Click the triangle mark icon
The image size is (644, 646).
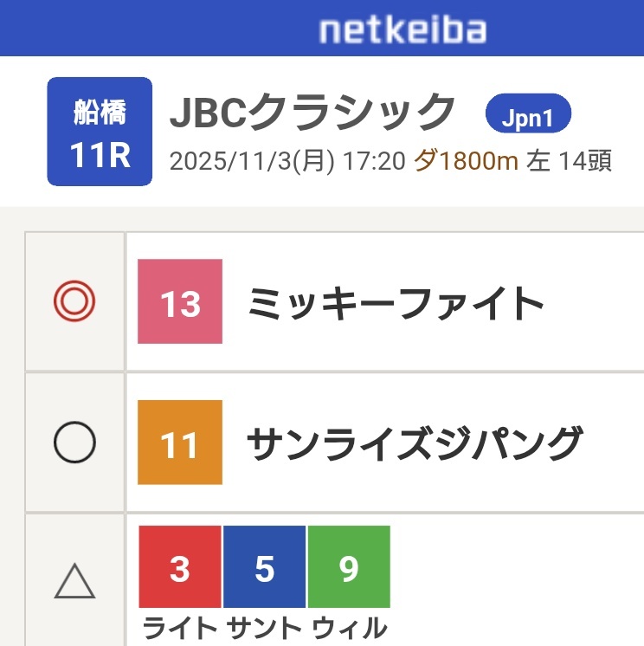click(x=74, y=579)
